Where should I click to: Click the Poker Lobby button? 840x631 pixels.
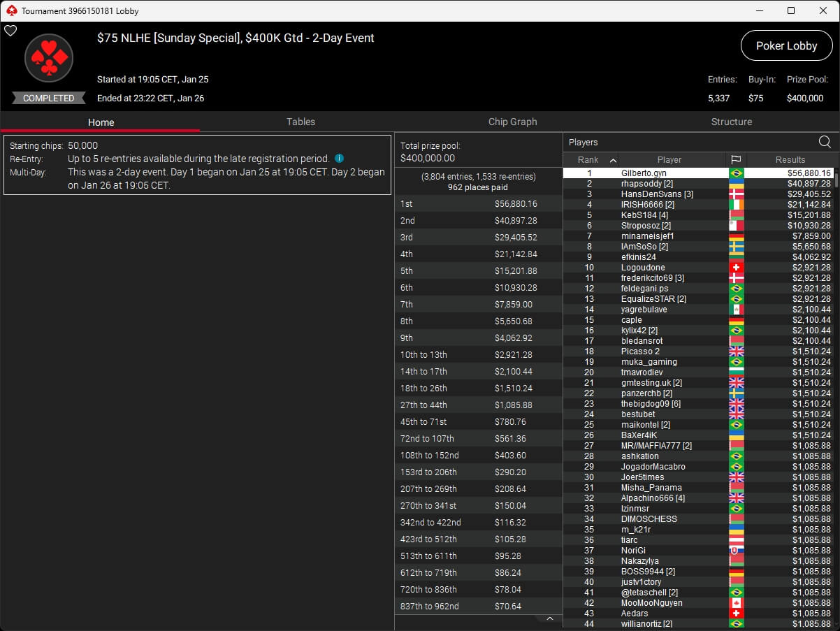pyautogui.click(x=786, y=46)
